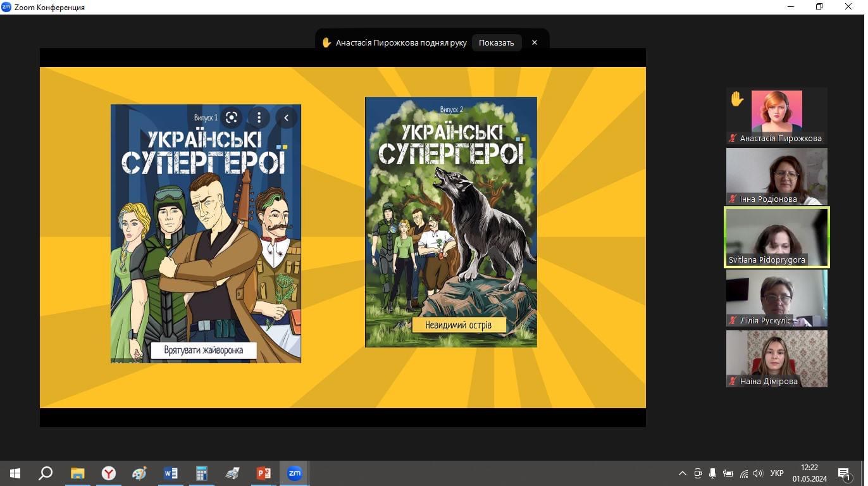Click the microphone tray icon
This screenshot has height=486, width=868.
[713, 473]
